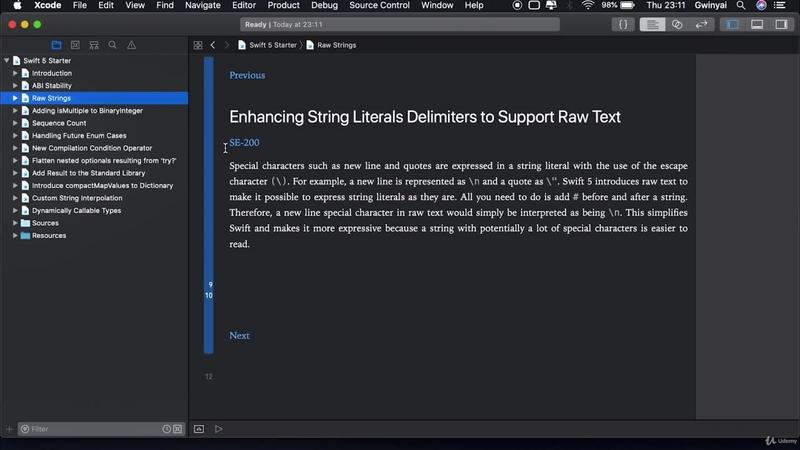800x450 pixels.
Task: Follow the Previous page link
Action: 247,75
